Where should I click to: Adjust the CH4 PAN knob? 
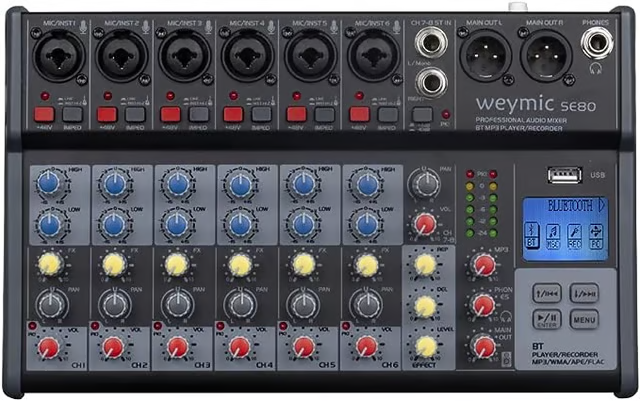coord(240,305)
